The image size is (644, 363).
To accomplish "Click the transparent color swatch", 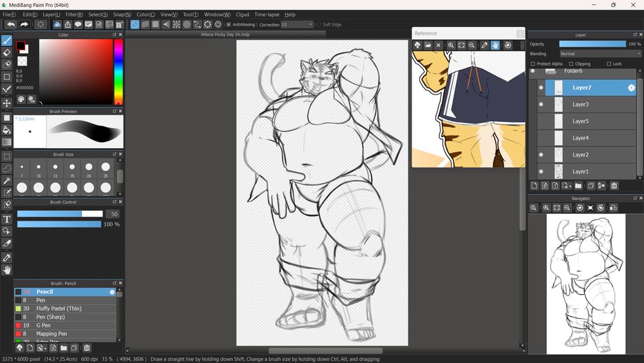I will 22,61.
